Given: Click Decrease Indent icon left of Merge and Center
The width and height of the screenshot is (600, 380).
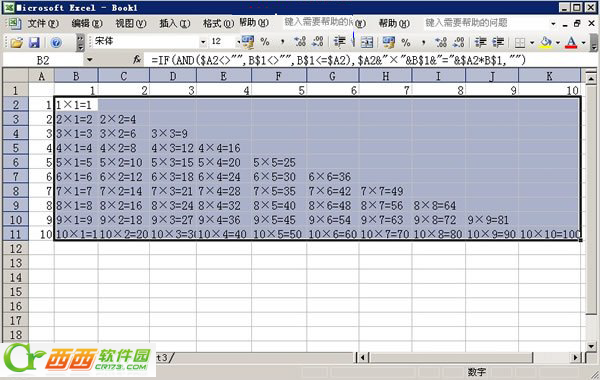Looking at the screenshot, I should [339, 42].
